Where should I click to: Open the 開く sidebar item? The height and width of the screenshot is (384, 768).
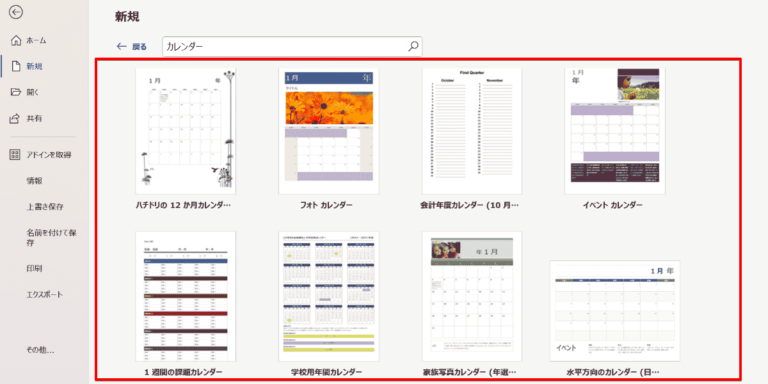[33, 92]
